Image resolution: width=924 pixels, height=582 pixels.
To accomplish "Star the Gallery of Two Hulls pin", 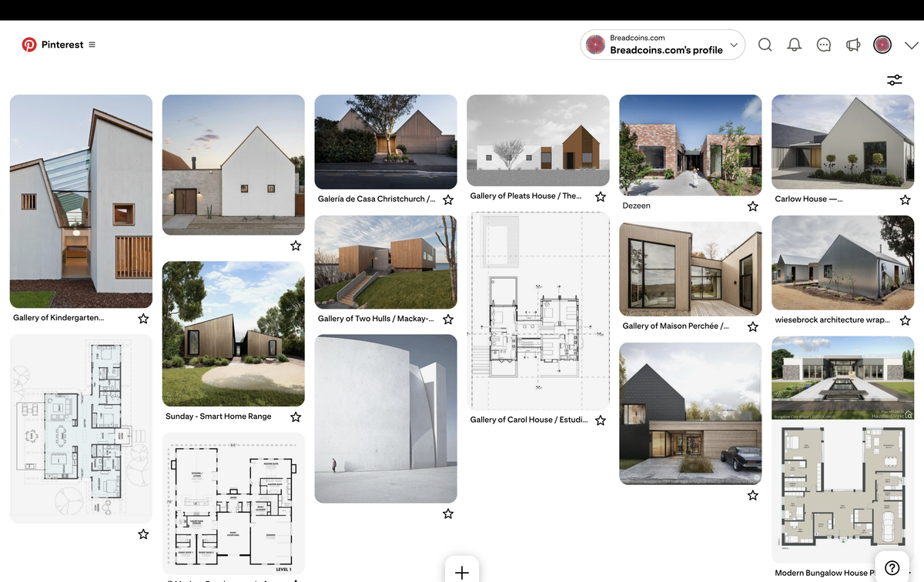I will click(x=448, y=319).
